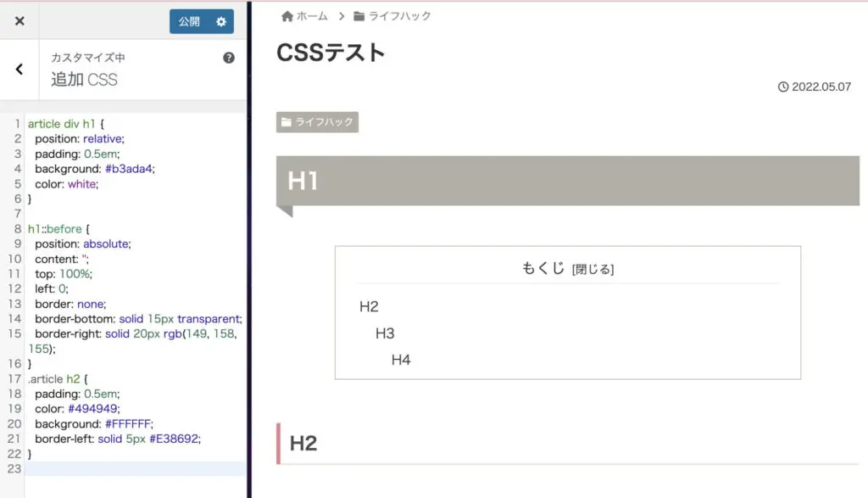
Task: Jump to H4 from the table of contents
Action: coord(401,360)
